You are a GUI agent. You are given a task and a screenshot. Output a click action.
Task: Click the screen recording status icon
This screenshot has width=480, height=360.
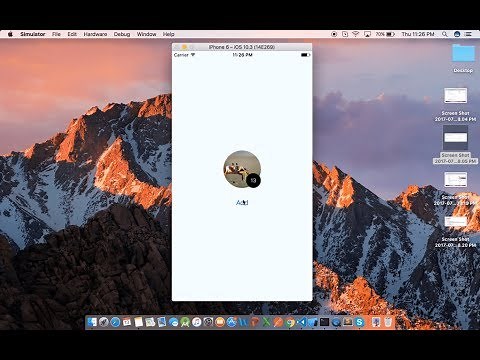334,34
